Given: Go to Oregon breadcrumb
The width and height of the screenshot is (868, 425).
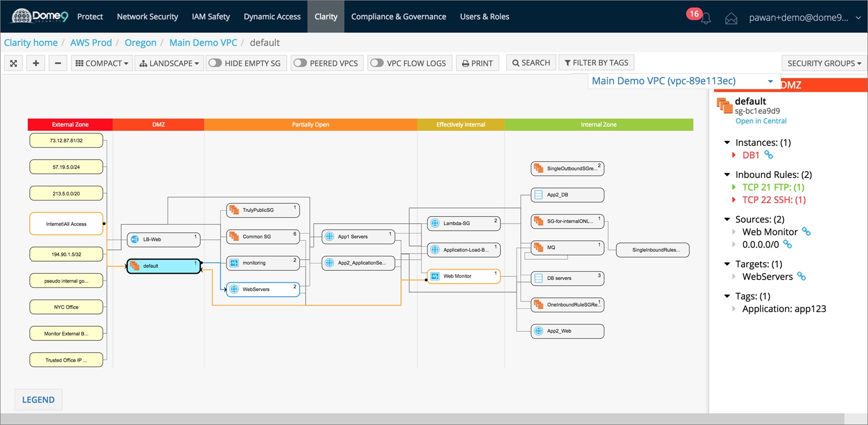Looking at the screenshot, I should 140,42.
